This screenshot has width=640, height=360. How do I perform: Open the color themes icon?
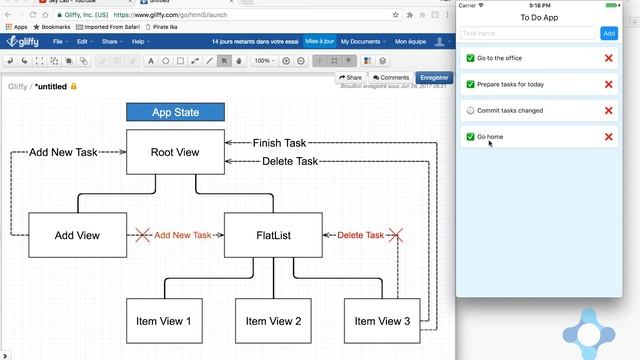point(367,61)
